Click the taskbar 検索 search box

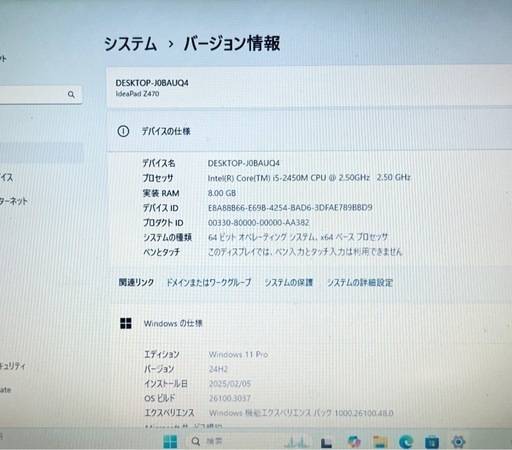coord(233,441)
